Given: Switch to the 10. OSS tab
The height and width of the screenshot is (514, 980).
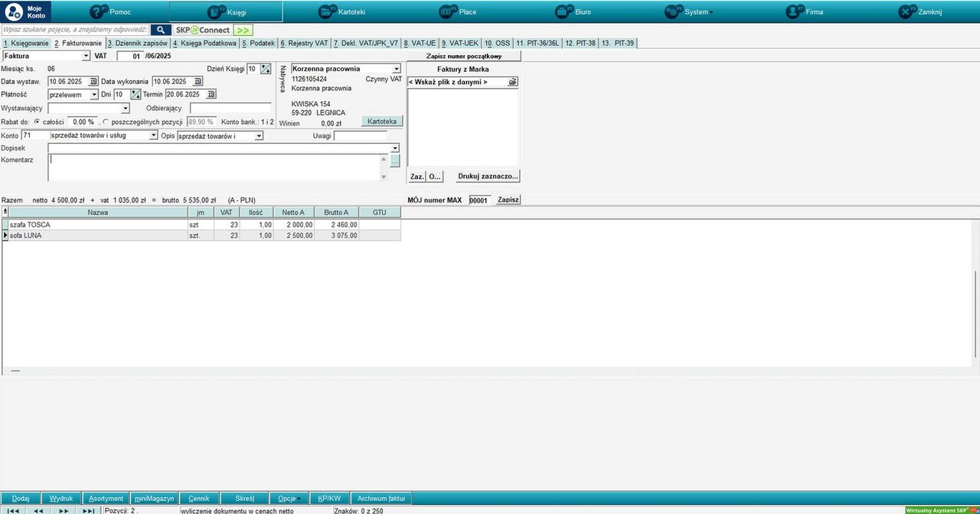Looking at the screenshot, I should point(498,44).
